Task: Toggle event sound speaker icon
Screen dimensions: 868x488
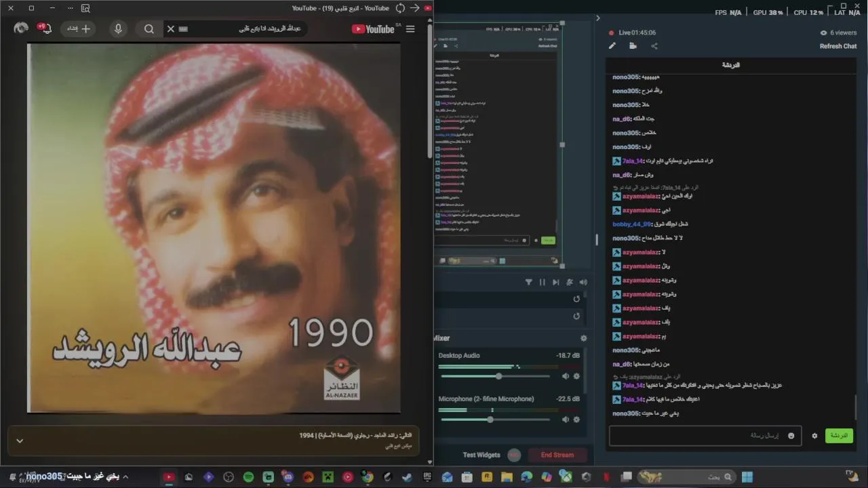Action: [583, 282]
